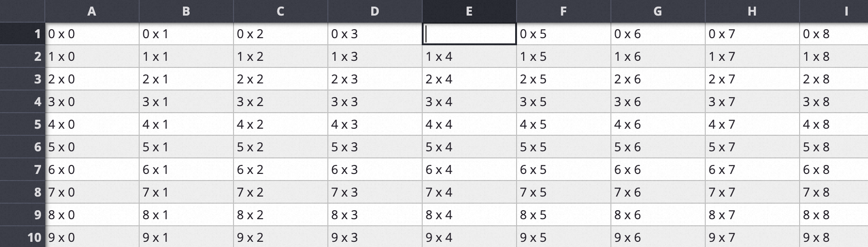Viewport: 868px width, 247px height.
Task: Select row 10 header
Action: (22, 237)
